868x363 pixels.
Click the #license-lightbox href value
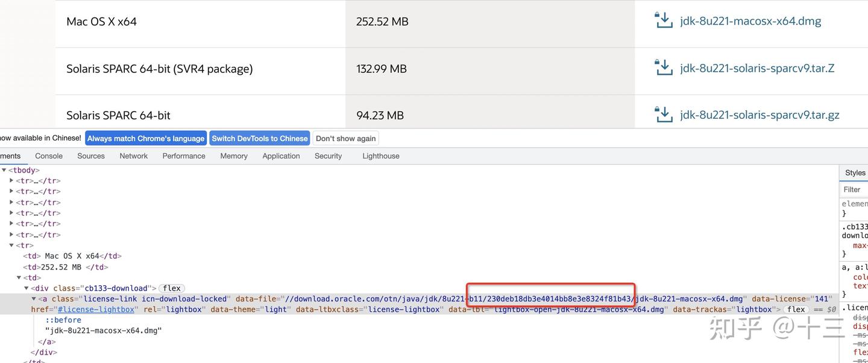point(96,309)
